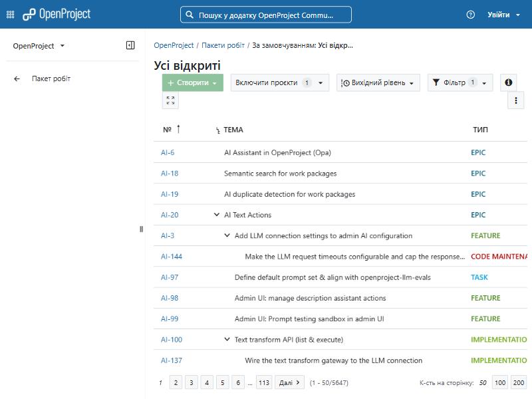Click the Пакети робіт breadcrumb link
This screenshot has width=532, height=399.
(223, 45)
